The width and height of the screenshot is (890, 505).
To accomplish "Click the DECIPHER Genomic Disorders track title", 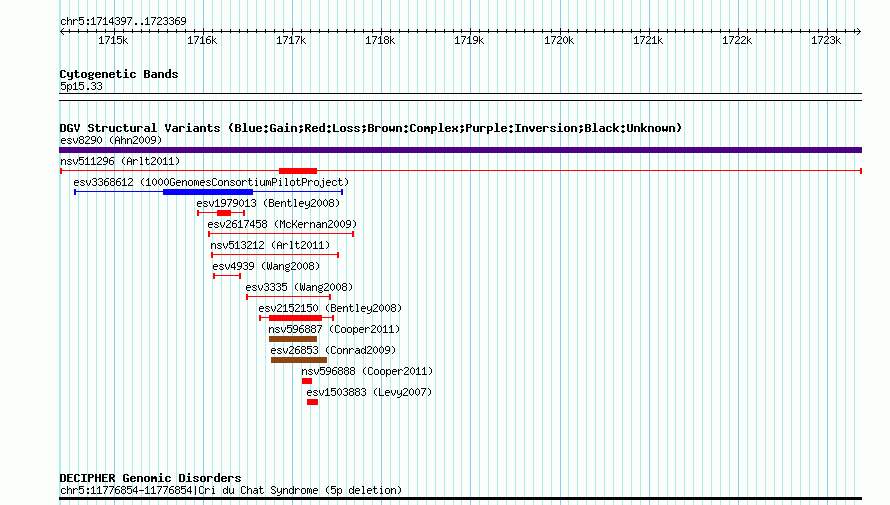I will [150, 478].
